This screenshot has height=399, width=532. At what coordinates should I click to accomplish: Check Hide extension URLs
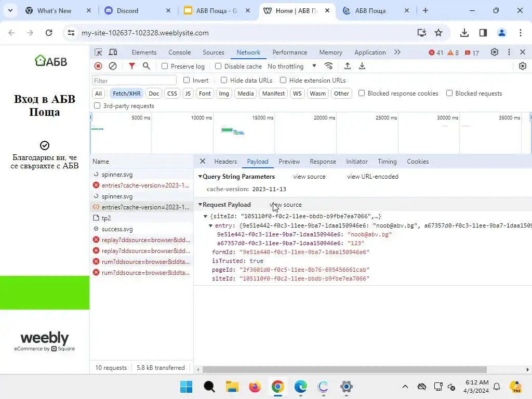283,80
